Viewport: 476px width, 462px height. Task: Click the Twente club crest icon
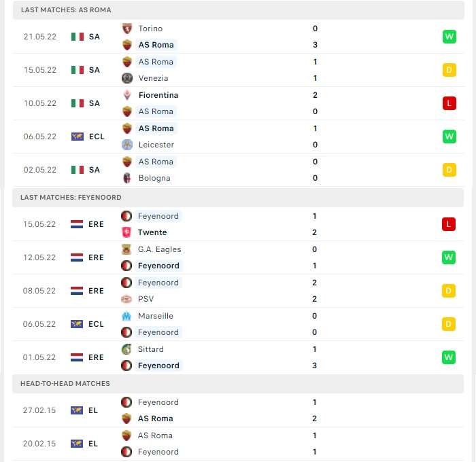pyautogui.click(x=126, y=232)
